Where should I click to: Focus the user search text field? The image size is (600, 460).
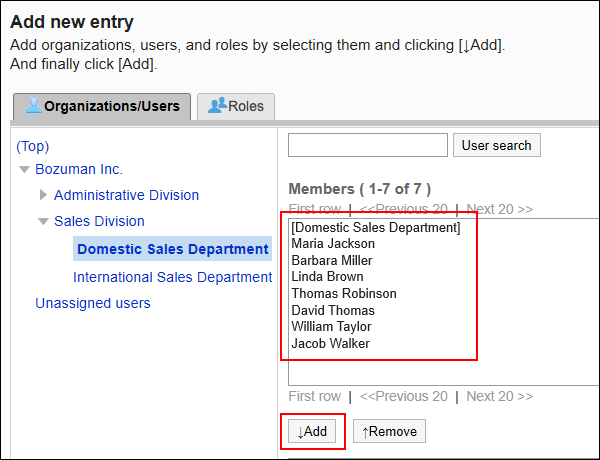point(368,145)
